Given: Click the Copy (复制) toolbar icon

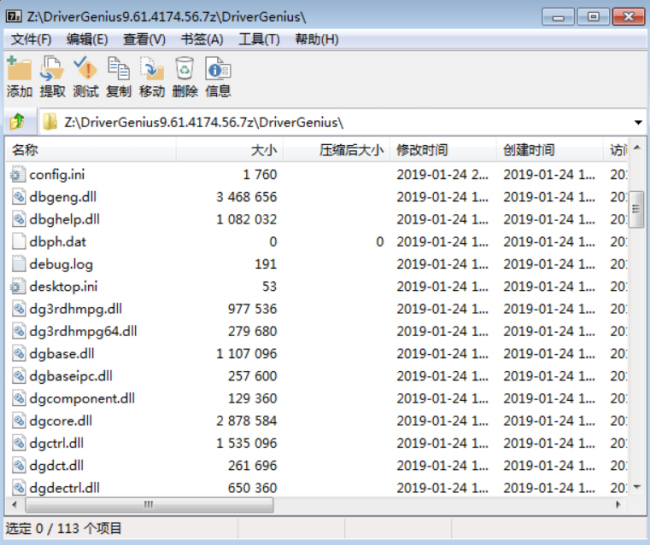Looking at the screenshot, I should (x=119, y=68).
